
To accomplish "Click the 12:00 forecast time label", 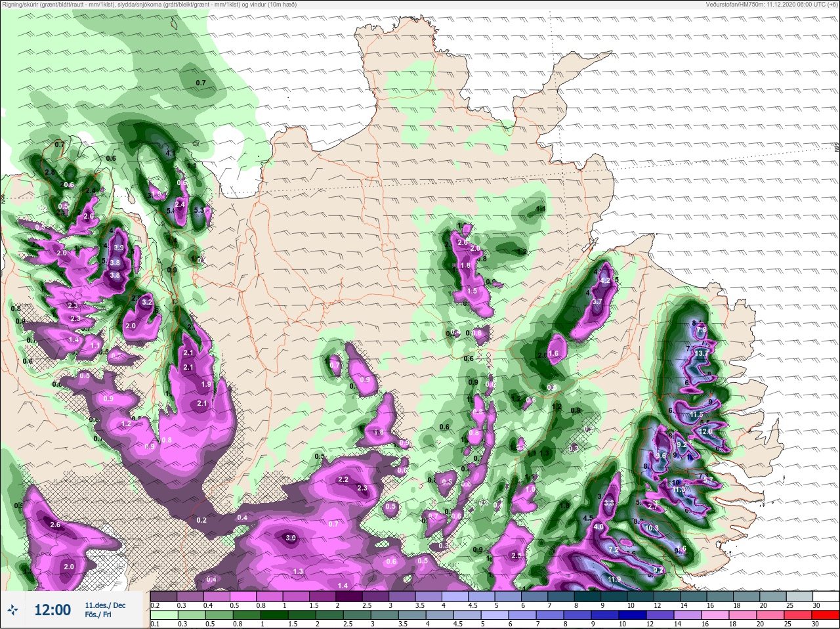I will (52, 610).
